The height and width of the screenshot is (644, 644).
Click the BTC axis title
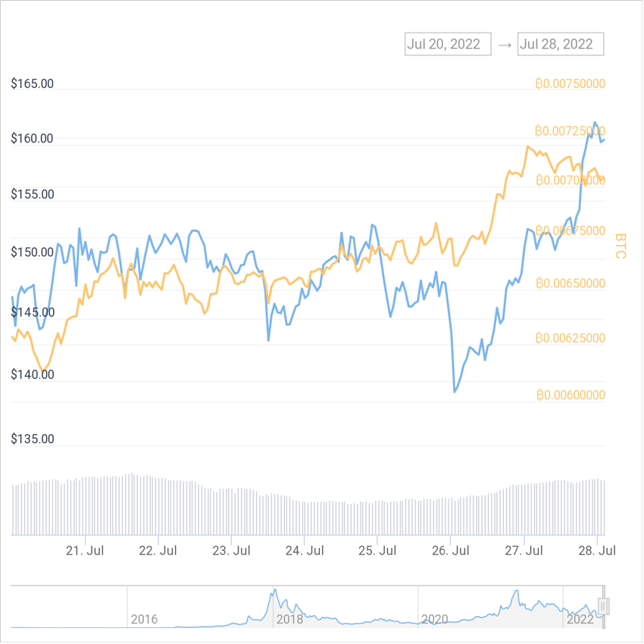click(621, 246)
